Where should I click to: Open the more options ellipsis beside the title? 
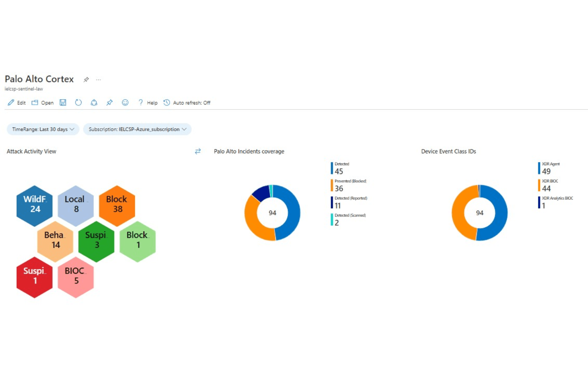[99, 79]
